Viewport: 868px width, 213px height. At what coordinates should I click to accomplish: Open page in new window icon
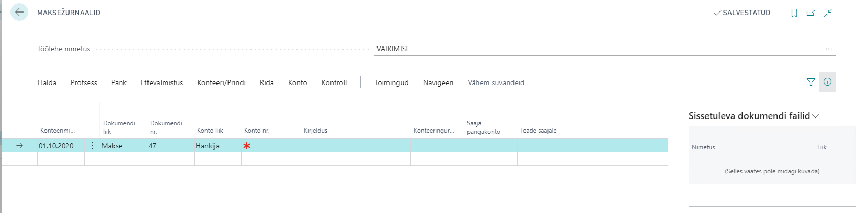pyautogui.click(x=810, y=13)
